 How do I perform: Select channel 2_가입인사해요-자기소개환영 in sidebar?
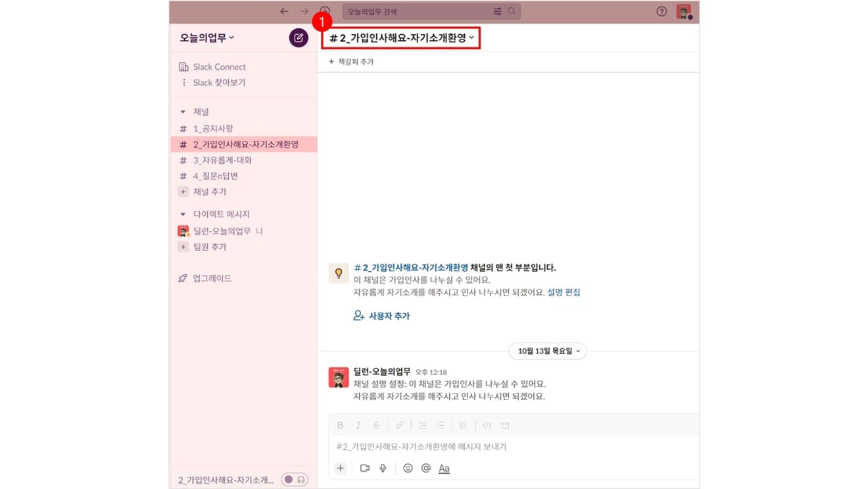tap(243, 144)
